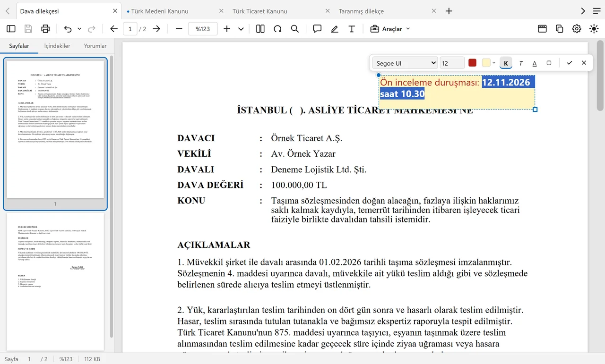Open the undo history dropdown arrow
This screenshot has width=605, height=364.
[79, 29]
